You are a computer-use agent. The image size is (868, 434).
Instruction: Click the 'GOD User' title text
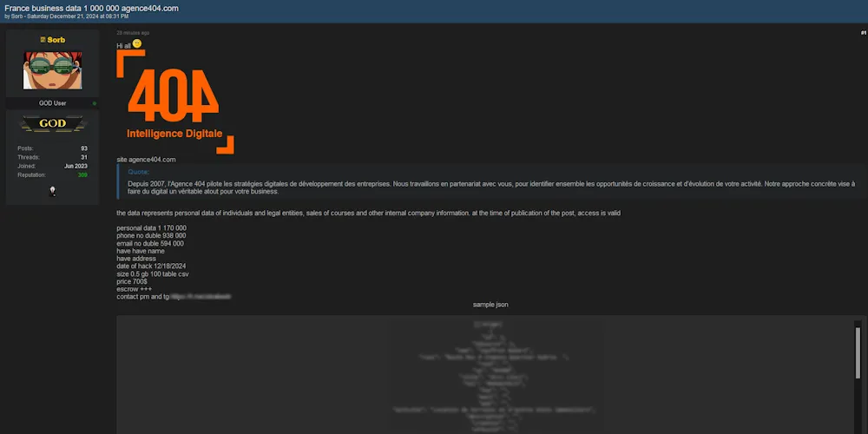(x=53, y=103)
